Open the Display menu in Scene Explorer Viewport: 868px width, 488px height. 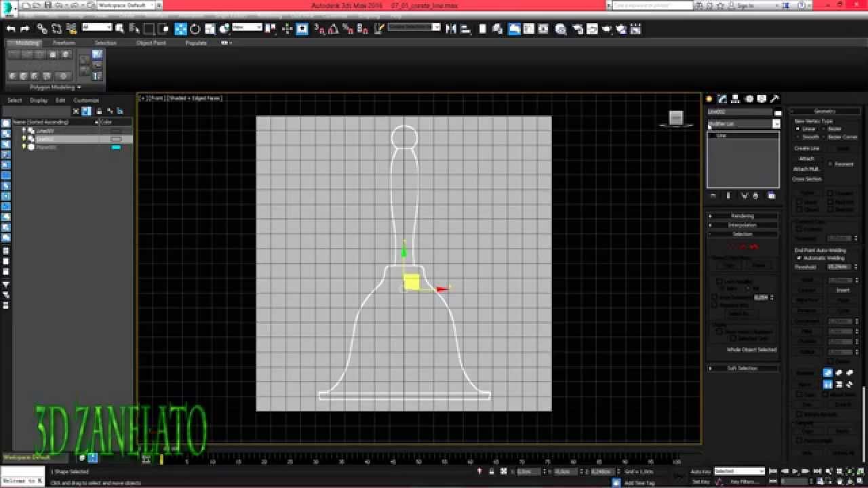39,100
